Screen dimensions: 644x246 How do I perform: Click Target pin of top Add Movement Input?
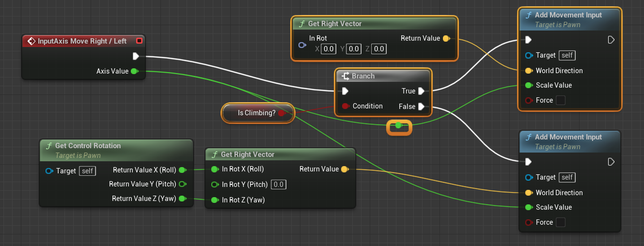pyautogui.click(x=529, y=55)
